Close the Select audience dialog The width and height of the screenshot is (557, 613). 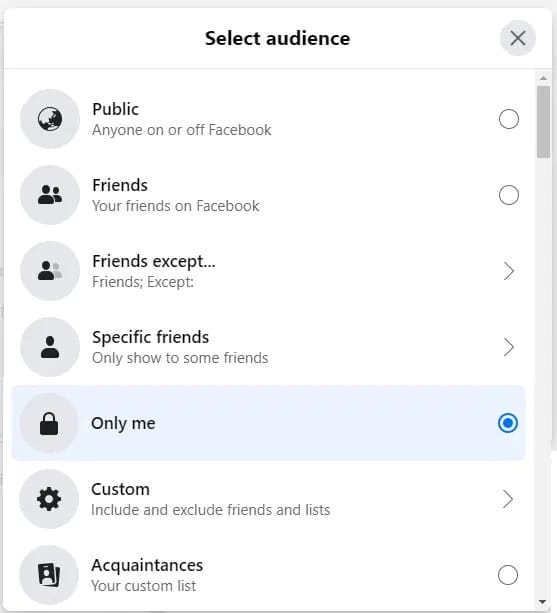point(518,38)
